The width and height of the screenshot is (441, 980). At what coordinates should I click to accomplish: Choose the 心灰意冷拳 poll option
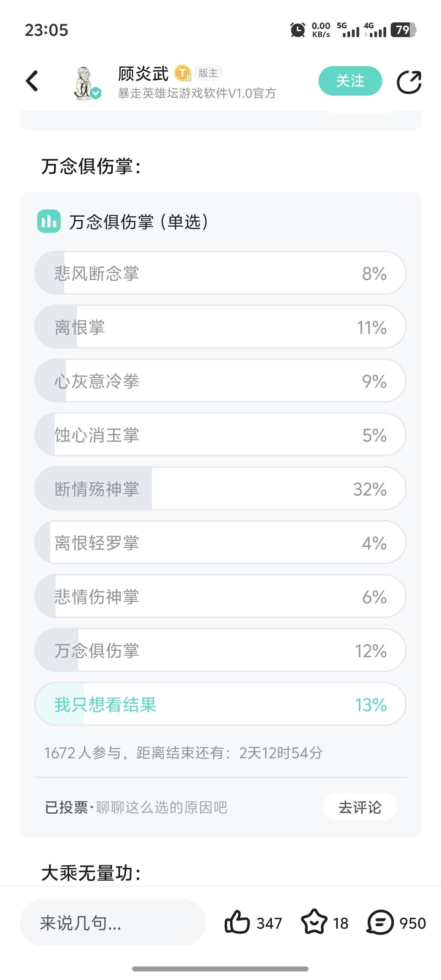(220, 381)
